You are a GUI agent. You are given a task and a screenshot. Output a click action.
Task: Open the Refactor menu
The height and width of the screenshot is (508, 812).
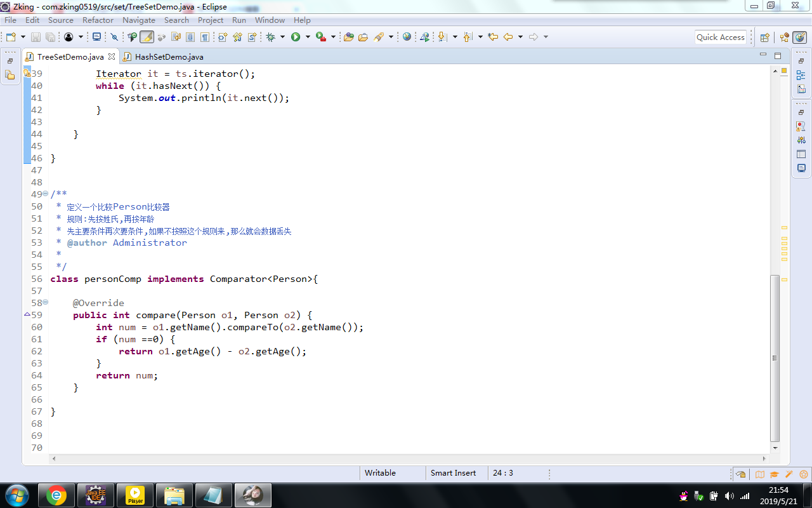[98, 20]
